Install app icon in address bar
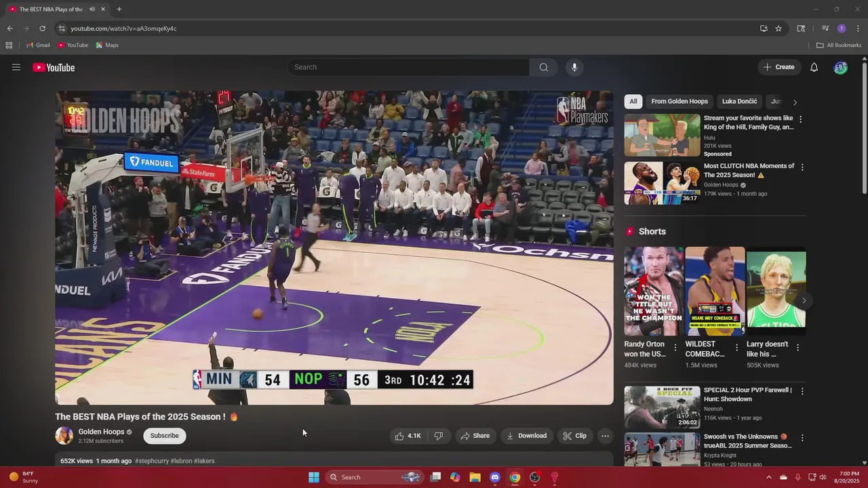Image resolution: width=868 pixels, height=488 pixels. pos(764,28)
